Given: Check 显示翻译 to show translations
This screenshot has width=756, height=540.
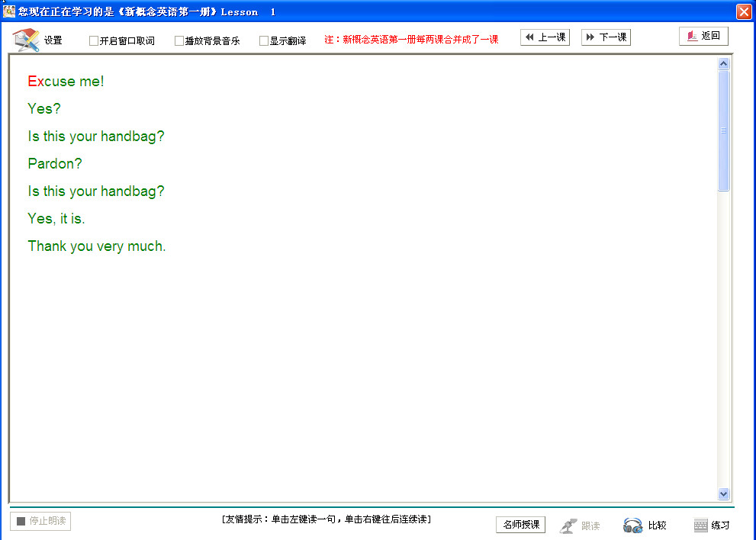Looking at the screenshot, I should [x=263, y=40].
